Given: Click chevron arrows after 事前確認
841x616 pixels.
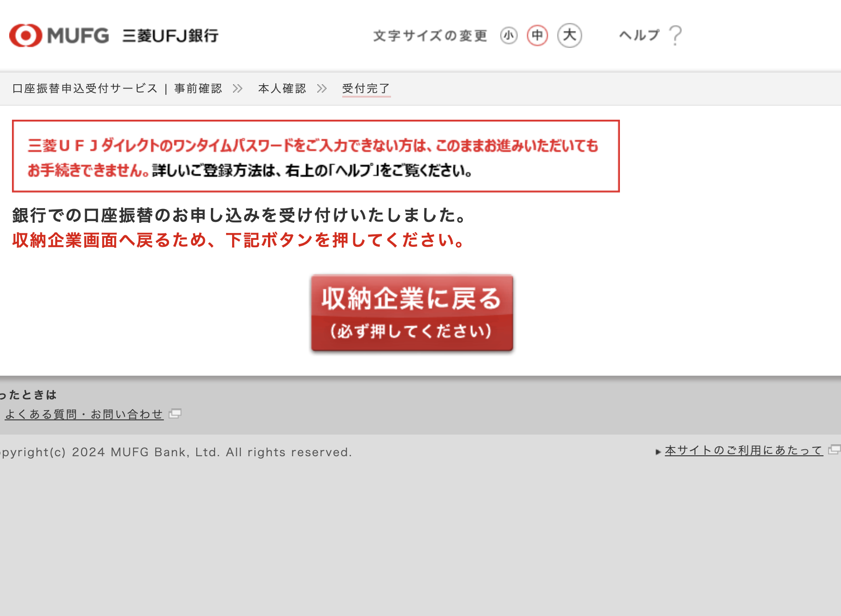Looking at the screenshot, I should [238, 88].
